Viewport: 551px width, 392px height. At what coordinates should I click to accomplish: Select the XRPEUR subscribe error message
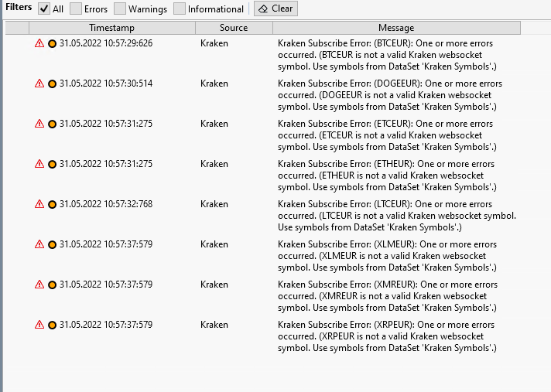point(387,336)
